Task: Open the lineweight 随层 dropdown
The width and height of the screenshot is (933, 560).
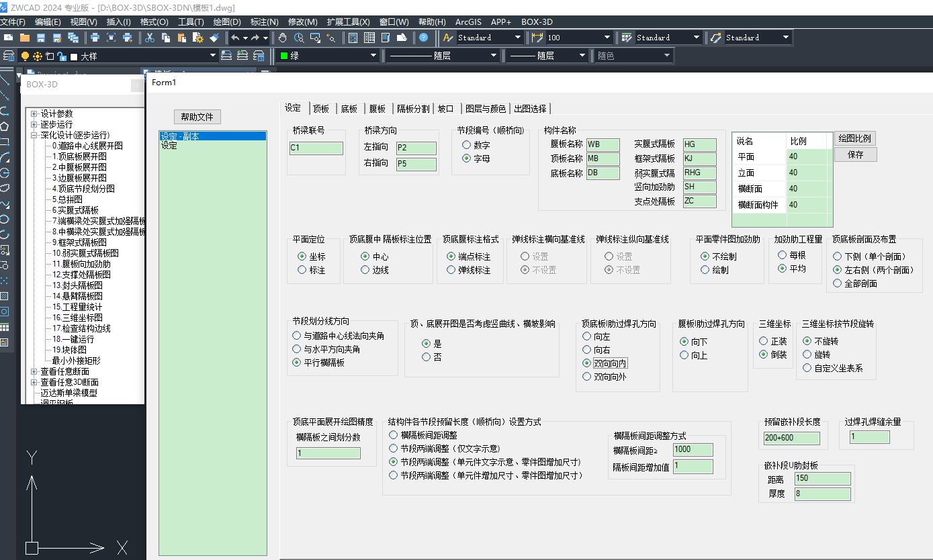Action: click(x=582, y=56)
